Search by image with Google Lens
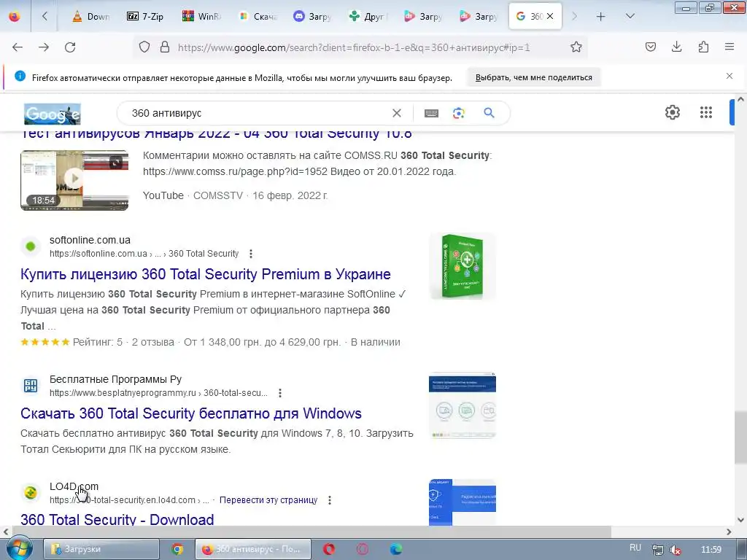 (459, 113)
